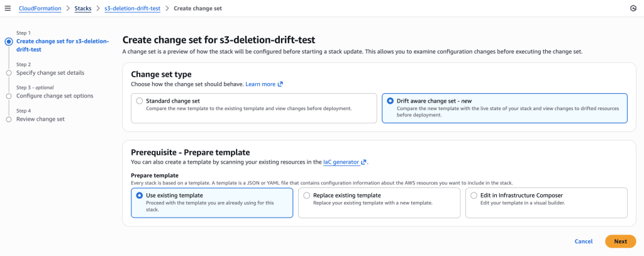Image resolution: width=644 pixels, height=256 pixels.
Task: Choose Use existing template radio button
Action: pos(140,196)
